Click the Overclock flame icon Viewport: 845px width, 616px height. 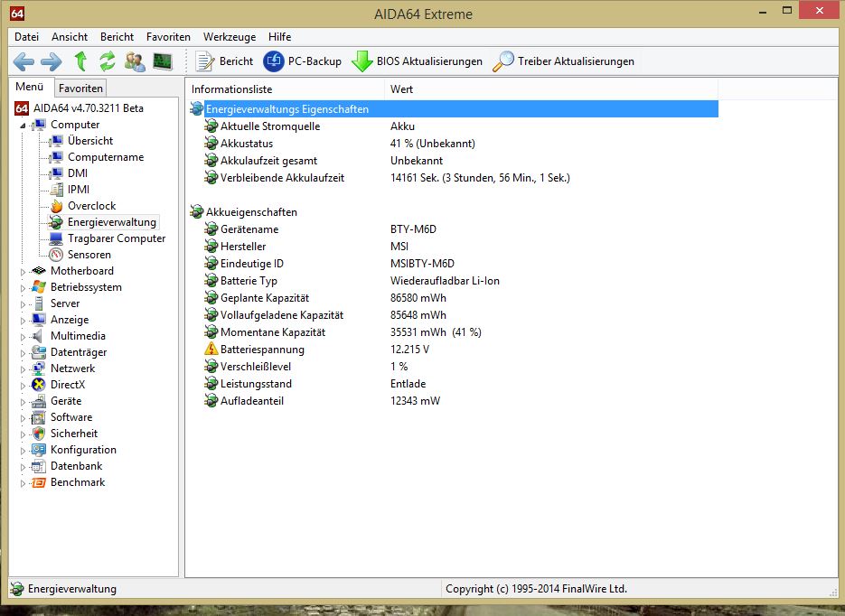(x=56, y=206)
